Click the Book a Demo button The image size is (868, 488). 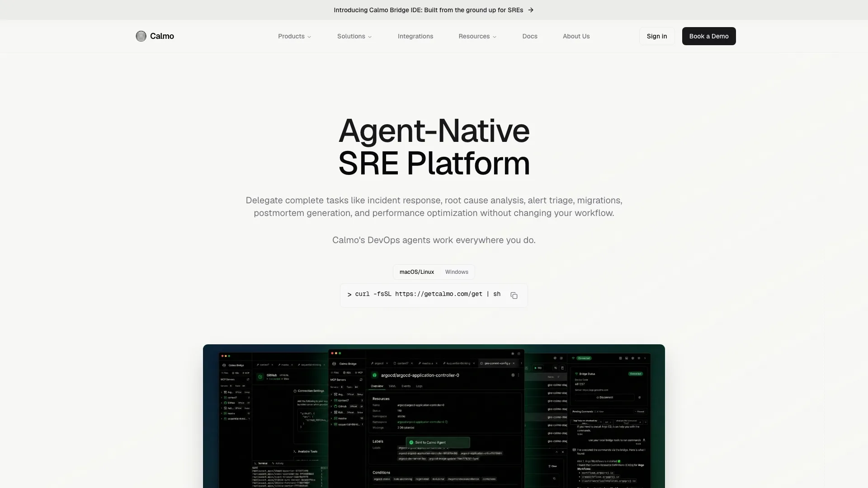[x=709, y=36]
